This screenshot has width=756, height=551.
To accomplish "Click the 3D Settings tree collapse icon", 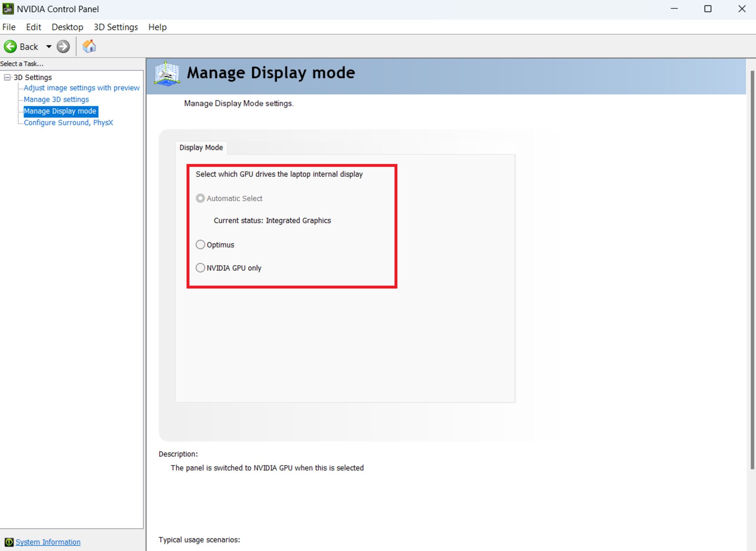I will tap(6, 77).
